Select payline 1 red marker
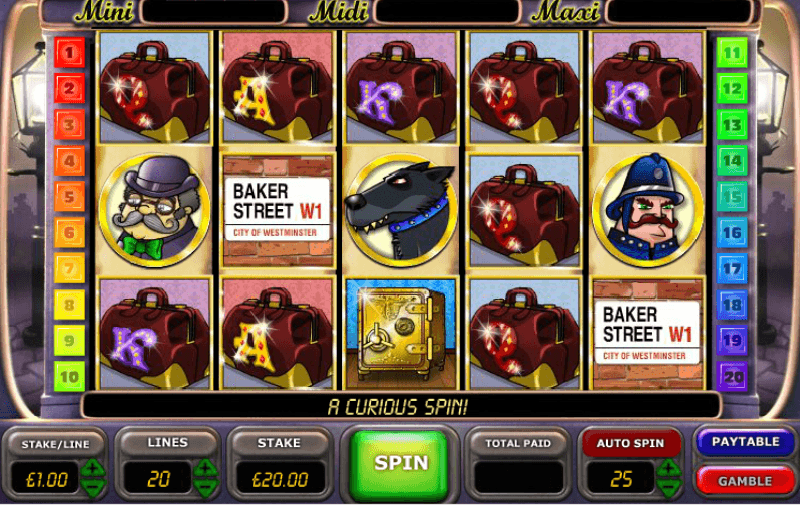This screenshot has width=800, height=505. (x=69, y=53)
